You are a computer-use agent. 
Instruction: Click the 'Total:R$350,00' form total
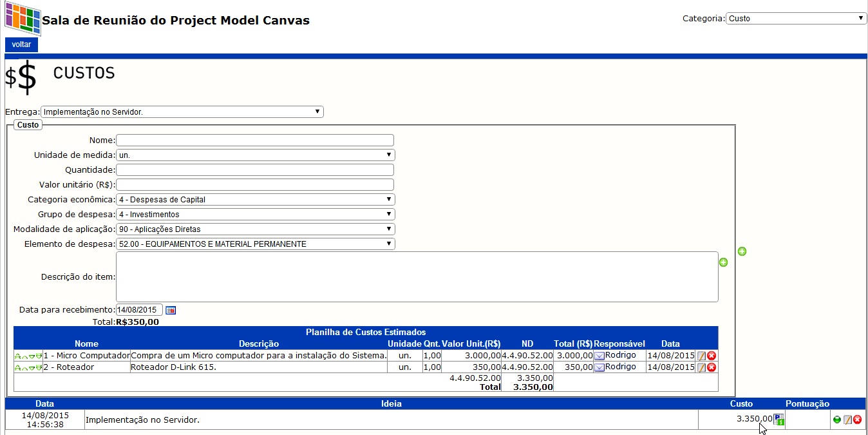126,322
